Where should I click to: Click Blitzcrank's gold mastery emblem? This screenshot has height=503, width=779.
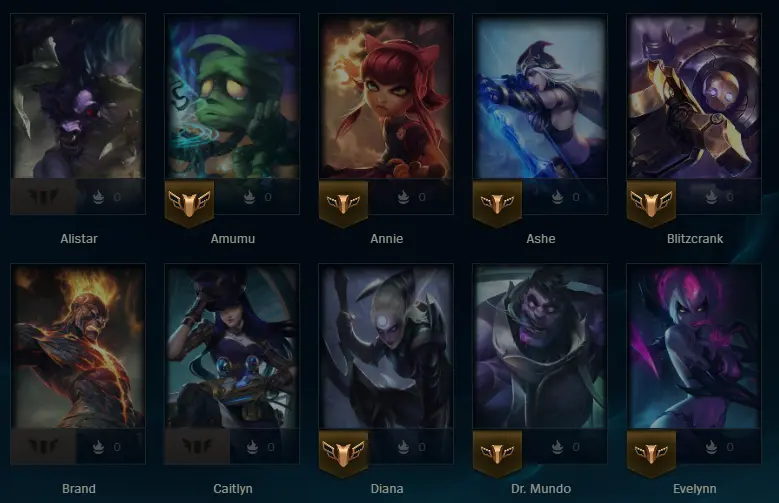(651, 203)
